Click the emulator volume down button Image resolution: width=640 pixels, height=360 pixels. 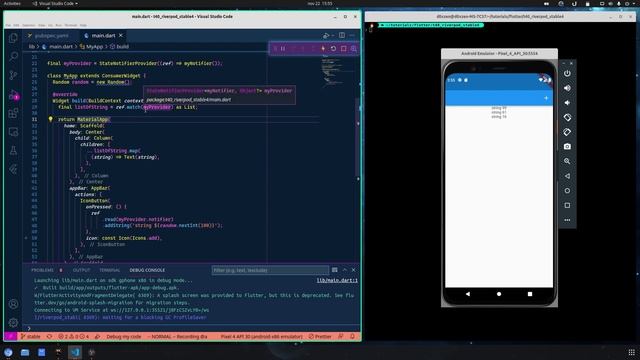[x=567, y=103]
